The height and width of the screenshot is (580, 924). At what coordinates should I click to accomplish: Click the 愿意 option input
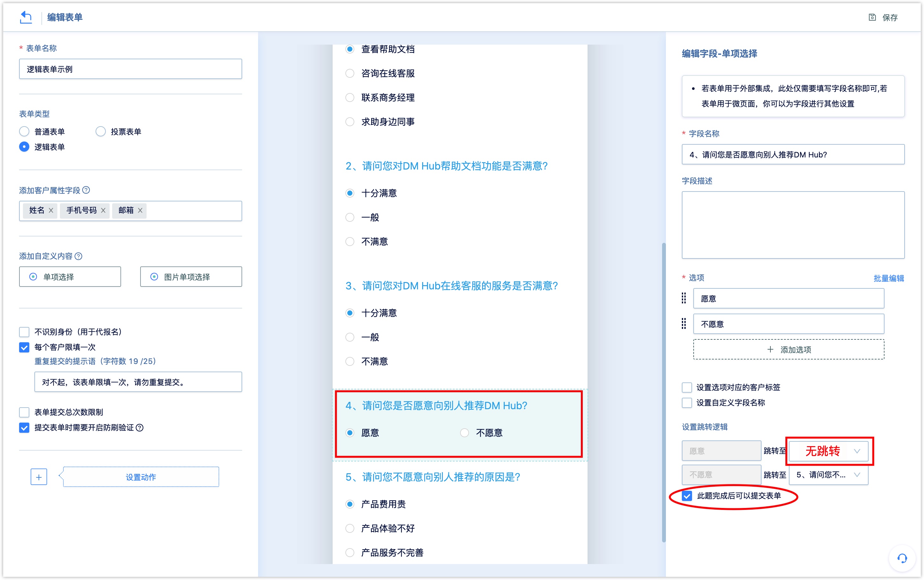coord(789,298)
